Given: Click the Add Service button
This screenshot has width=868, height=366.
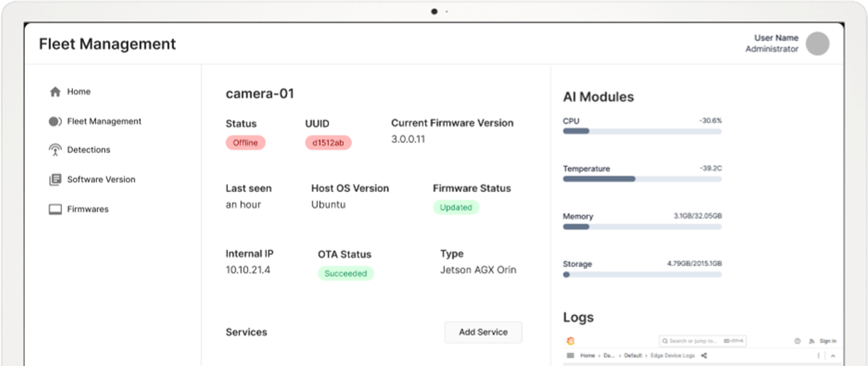Looking at the screenshot, I should (484, 332).
